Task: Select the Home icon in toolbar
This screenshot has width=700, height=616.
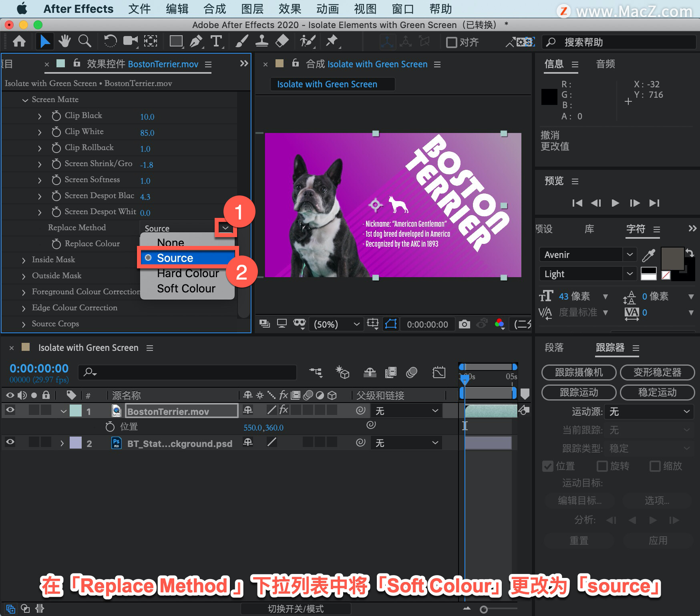Action: (x=19, y=42)
